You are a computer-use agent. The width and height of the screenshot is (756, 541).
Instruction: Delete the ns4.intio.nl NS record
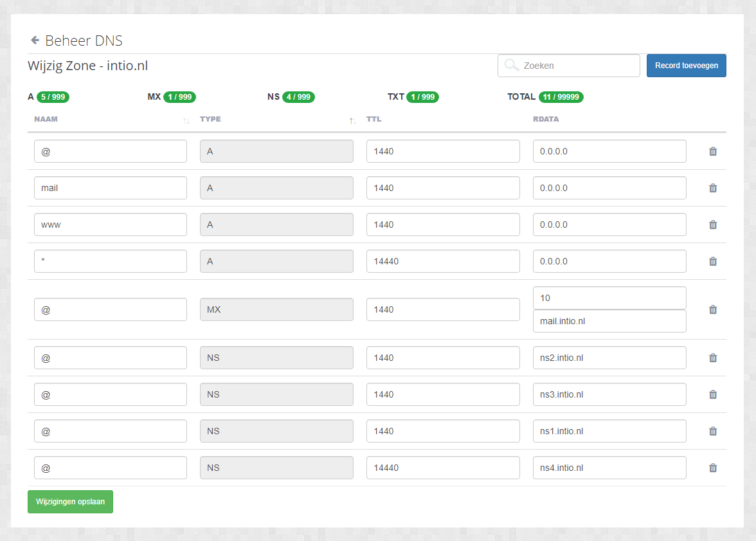(x=712, y=468)
